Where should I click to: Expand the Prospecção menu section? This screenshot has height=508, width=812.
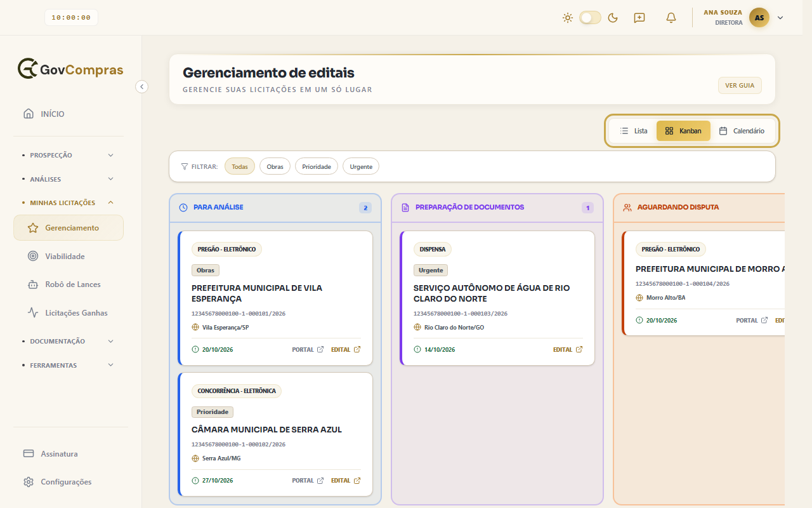click(69, 155)
